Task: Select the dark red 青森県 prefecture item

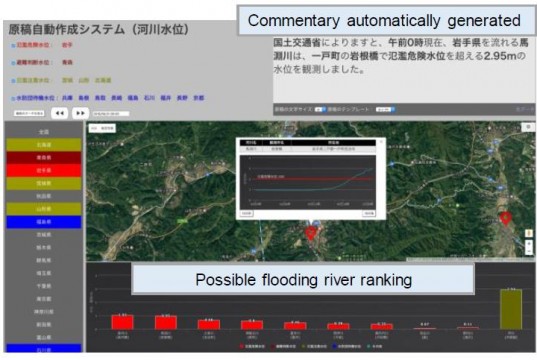Action: coord(44,158)
